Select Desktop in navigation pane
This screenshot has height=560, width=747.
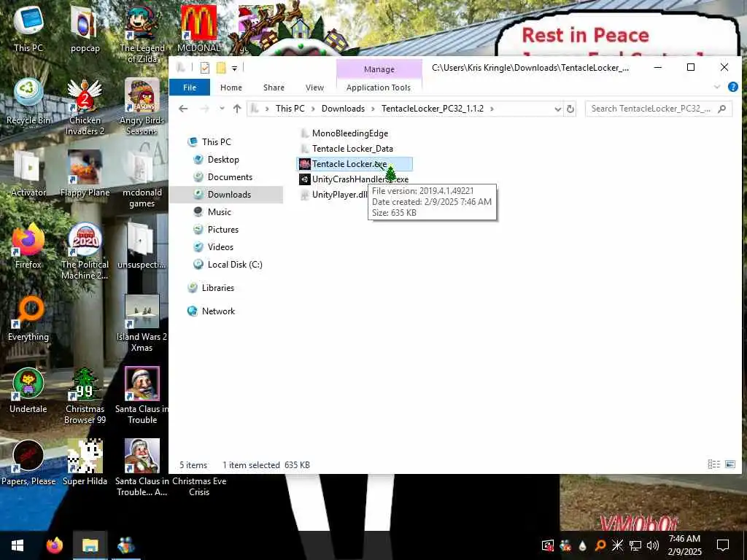pyautogui.click(x=223, y=160)
